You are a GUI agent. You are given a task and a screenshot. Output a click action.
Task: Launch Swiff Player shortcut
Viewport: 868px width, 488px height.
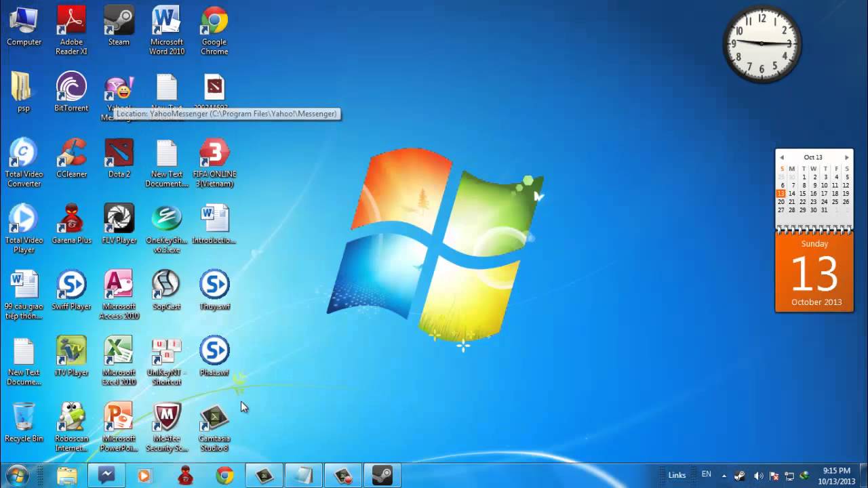[x=71, y=290]
